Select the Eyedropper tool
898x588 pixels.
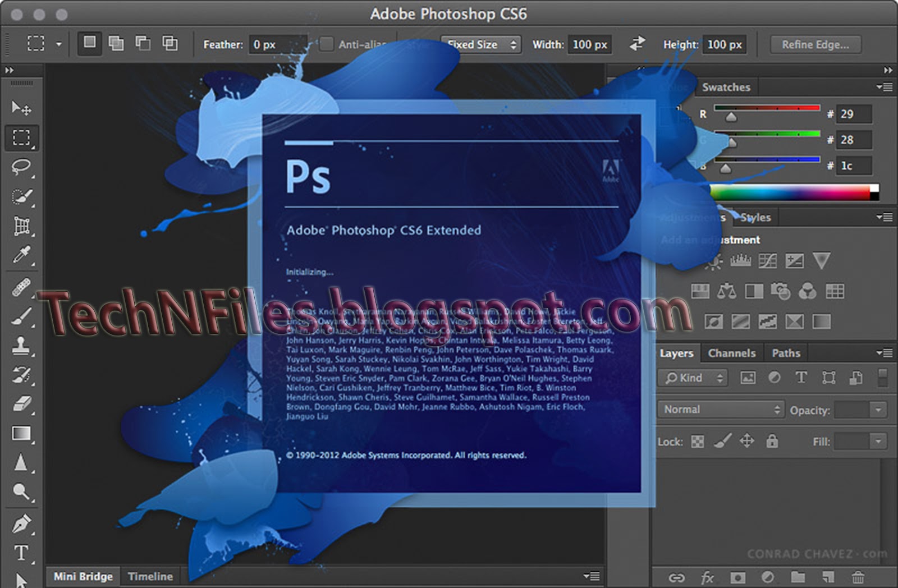(x=21, y=255)
